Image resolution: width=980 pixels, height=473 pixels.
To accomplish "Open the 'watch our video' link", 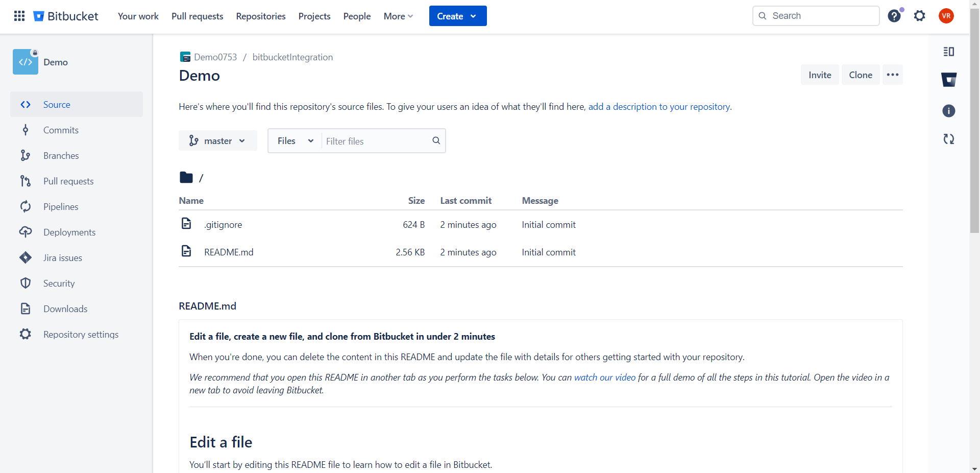I will pos(605,377).
